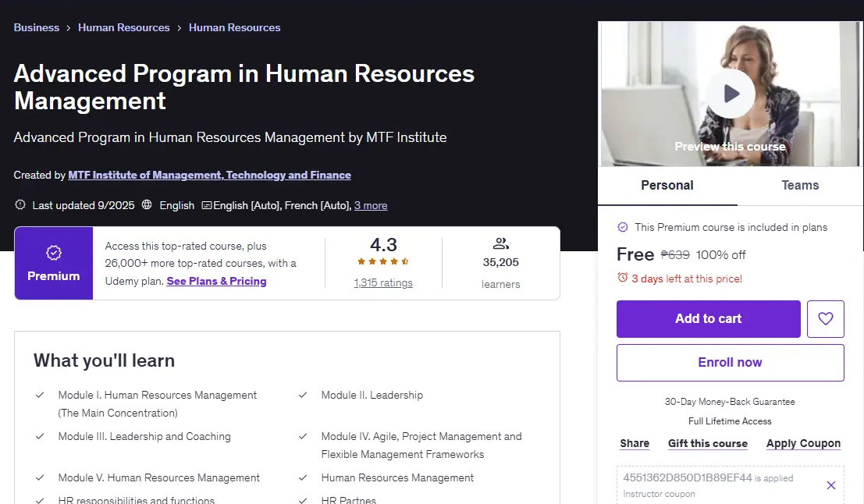Open the Business breadcrumb link
The height and width of the screenshot is (504, 864).
click(37, 27)
